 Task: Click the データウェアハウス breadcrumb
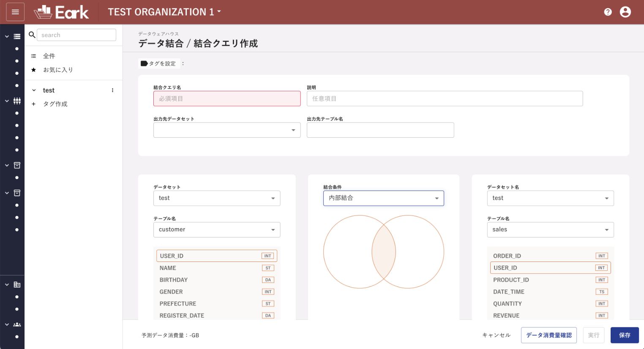[158, 34]
